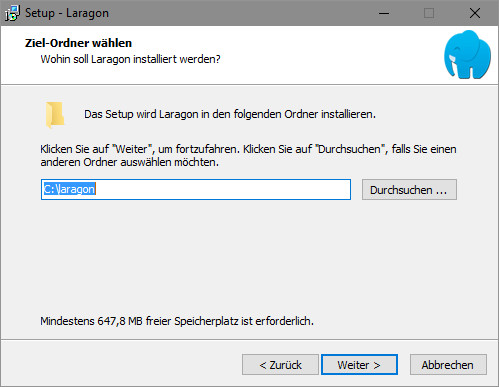Click the 'Mindestens 647,8 MB freier Speicherplatz' text
499x387 pixels.
click(x=177, y=321)
